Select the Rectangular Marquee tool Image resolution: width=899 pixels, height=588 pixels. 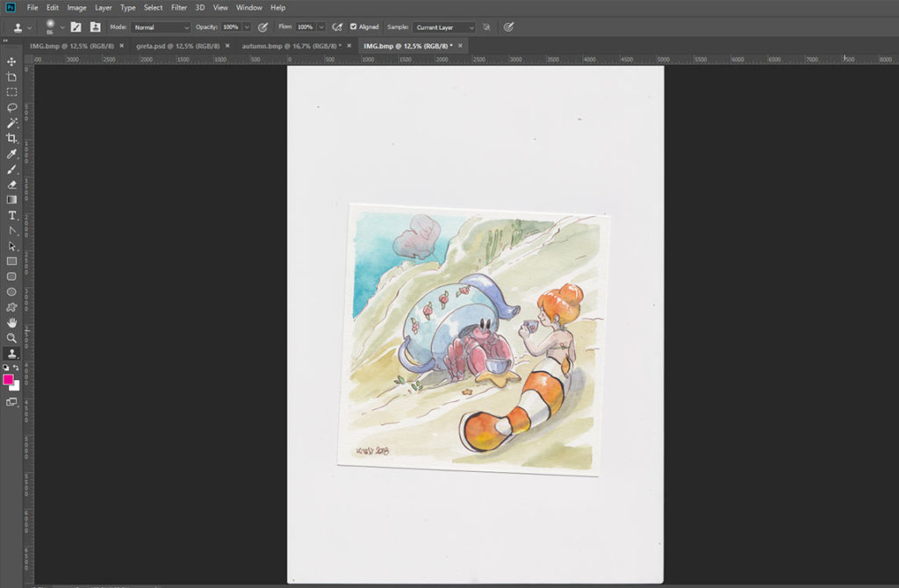11,91
